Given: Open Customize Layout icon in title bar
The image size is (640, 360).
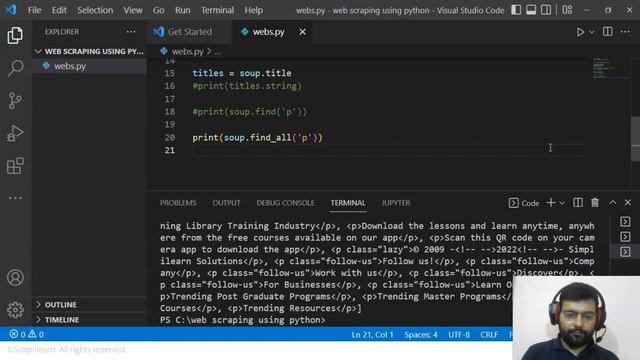Looking at the screenshot, I should [567, 10].
